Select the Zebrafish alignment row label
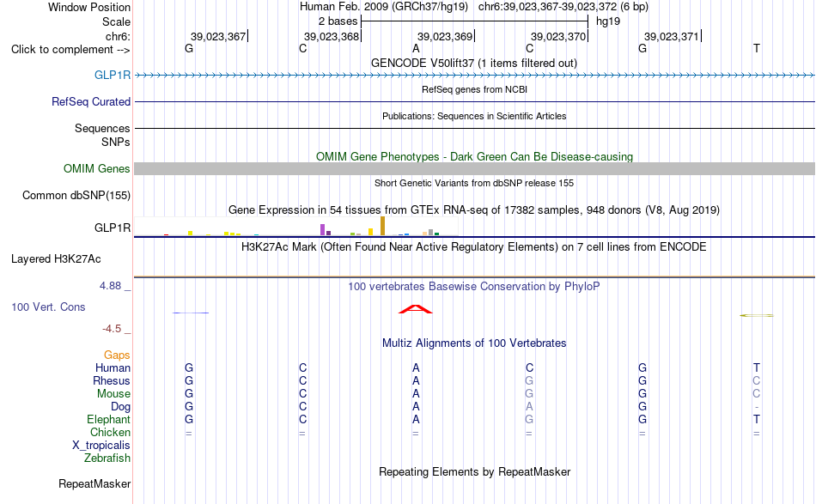Screen dimensions: 816x504 pyautogui.click(x=107, y=458)
